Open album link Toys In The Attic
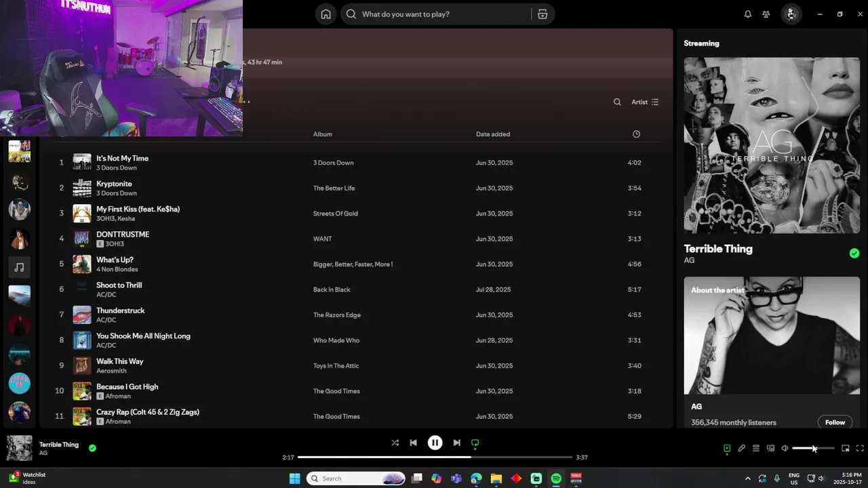 pos(336,366)
